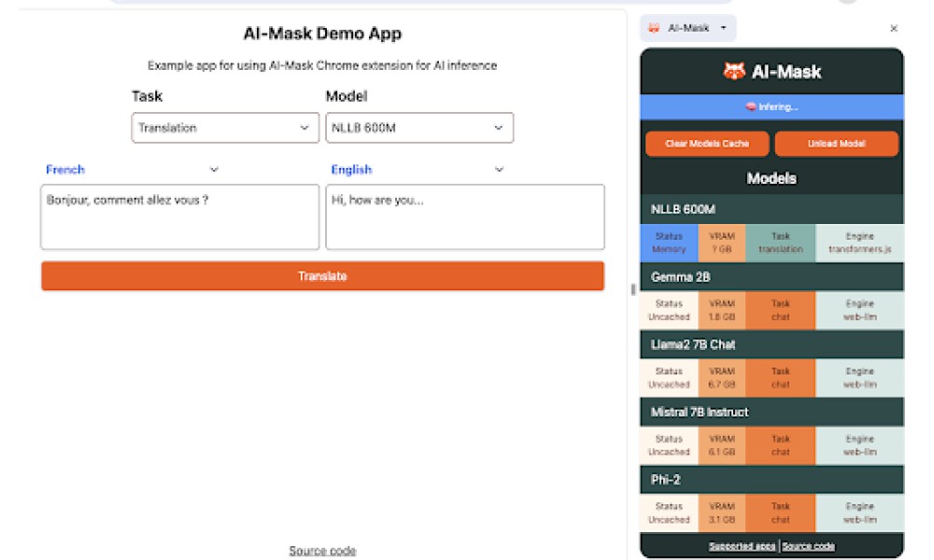The width and height of the screenshot is (934, 560).
Task: Click the French input text box
Action: tap(179, 217)
